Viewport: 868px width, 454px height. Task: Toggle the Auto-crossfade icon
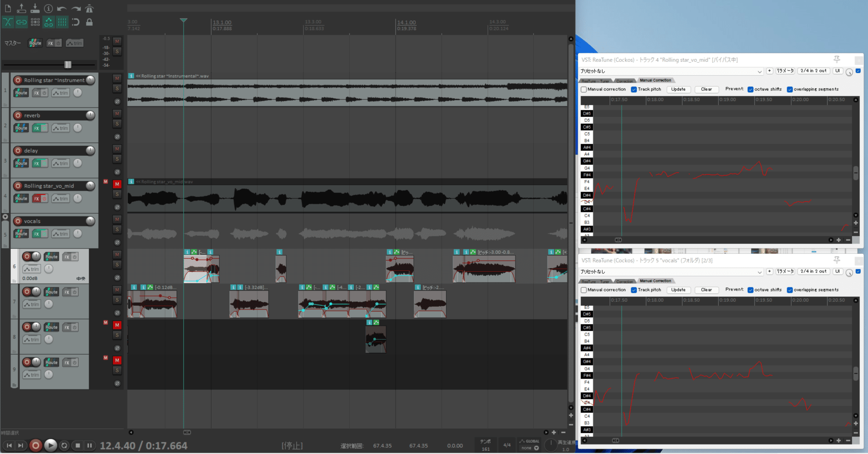pos(8,22)
